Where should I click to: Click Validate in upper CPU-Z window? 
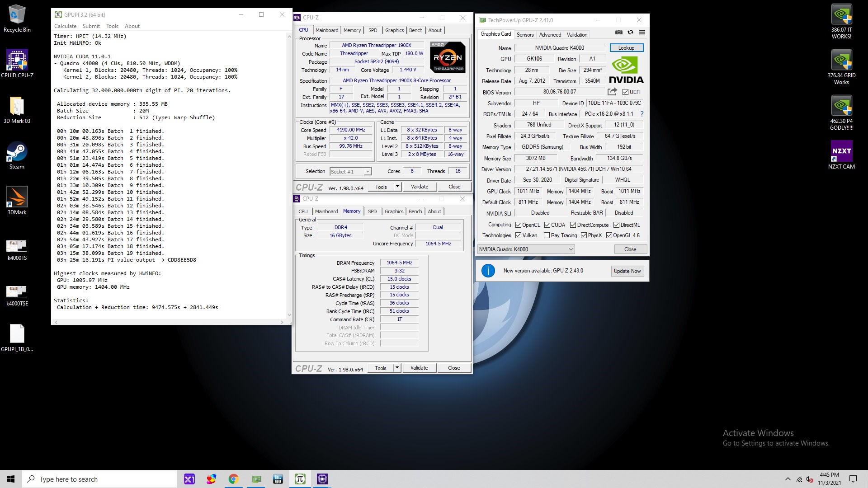coord(420,187)
